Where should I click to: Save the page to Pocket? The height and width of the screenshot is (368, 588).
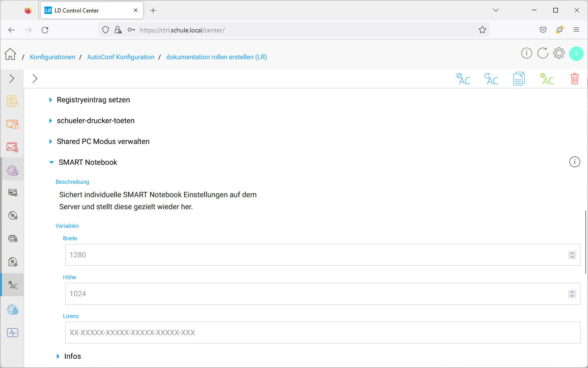coord(543,30)
